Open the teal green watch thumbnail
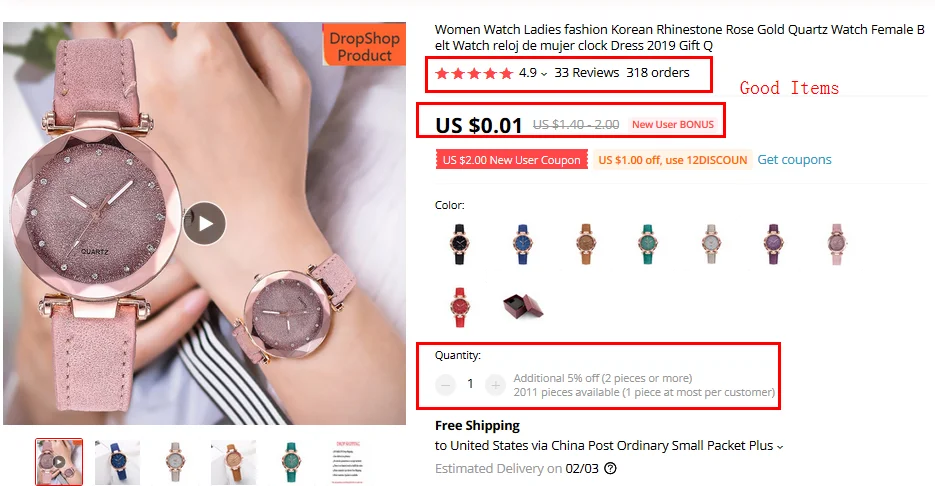 pyautogui.click(x=291, y=463)
